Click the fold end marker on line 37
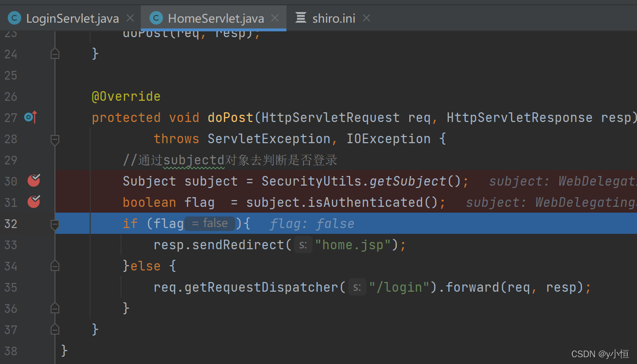637x364 pixels. (55, 329)
